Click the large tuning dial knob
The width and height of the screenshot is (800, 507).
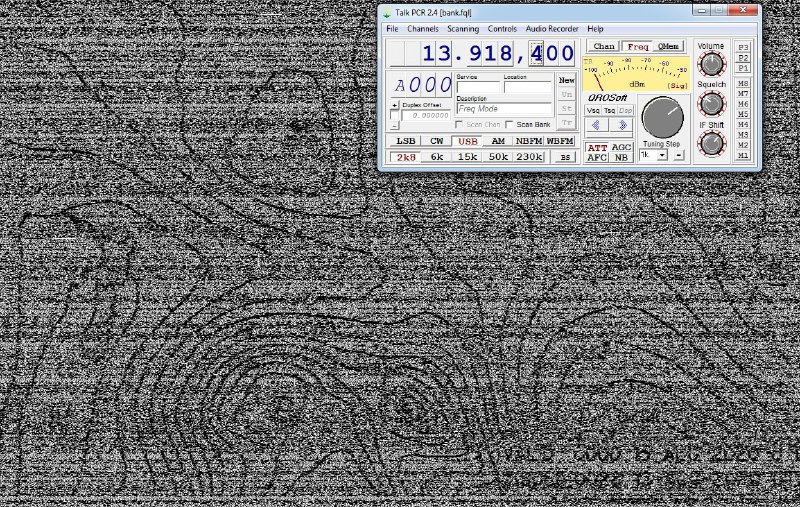tap(661, 118)
